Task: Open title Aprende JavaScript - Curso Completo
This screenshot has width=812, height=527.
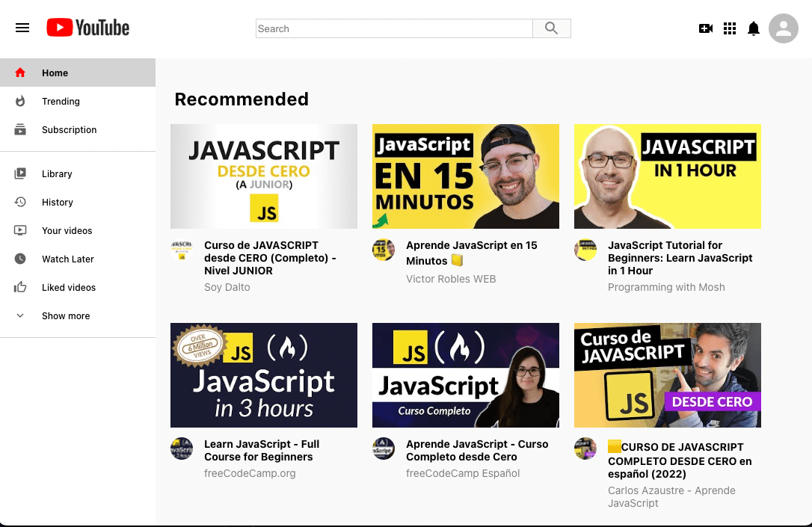Action: (477, 451)
